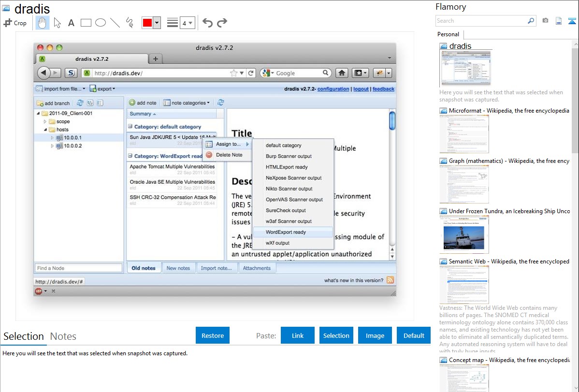Click the blue upload icon in Flamory
Screen dimensions: 579x392
(x=572, y=21)
